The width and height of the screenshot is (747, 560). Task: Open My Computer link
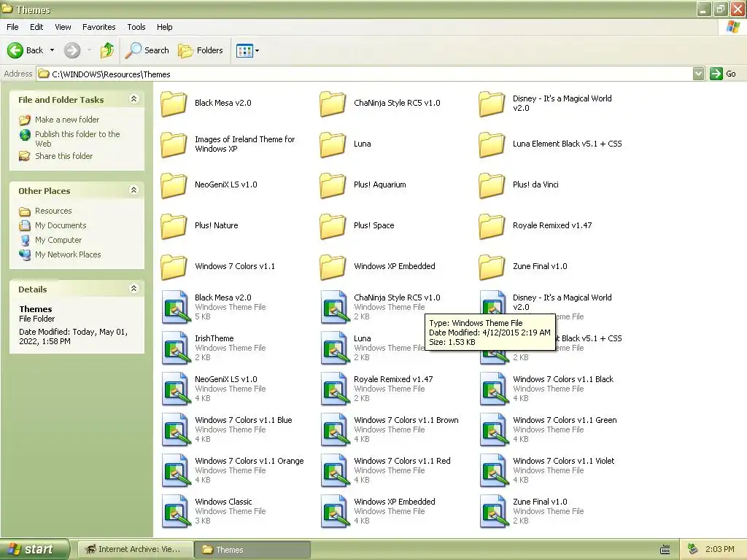[58, 240]
